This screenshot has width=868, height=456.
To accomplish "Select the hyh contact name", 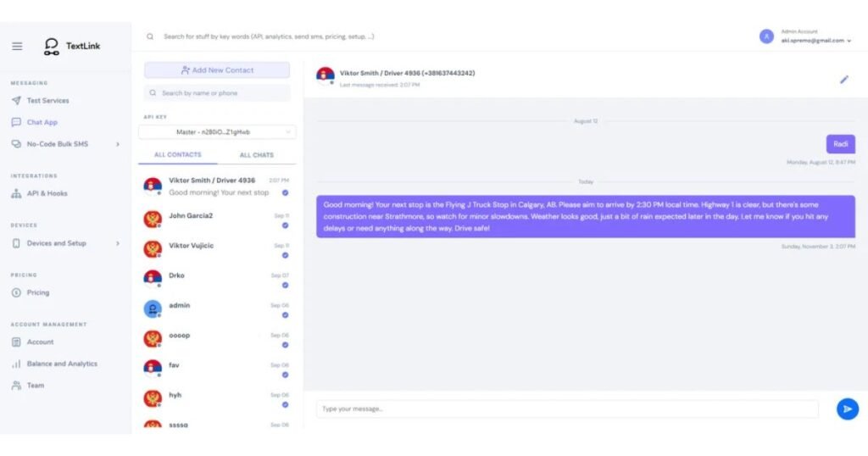I will tap(175, 395).
